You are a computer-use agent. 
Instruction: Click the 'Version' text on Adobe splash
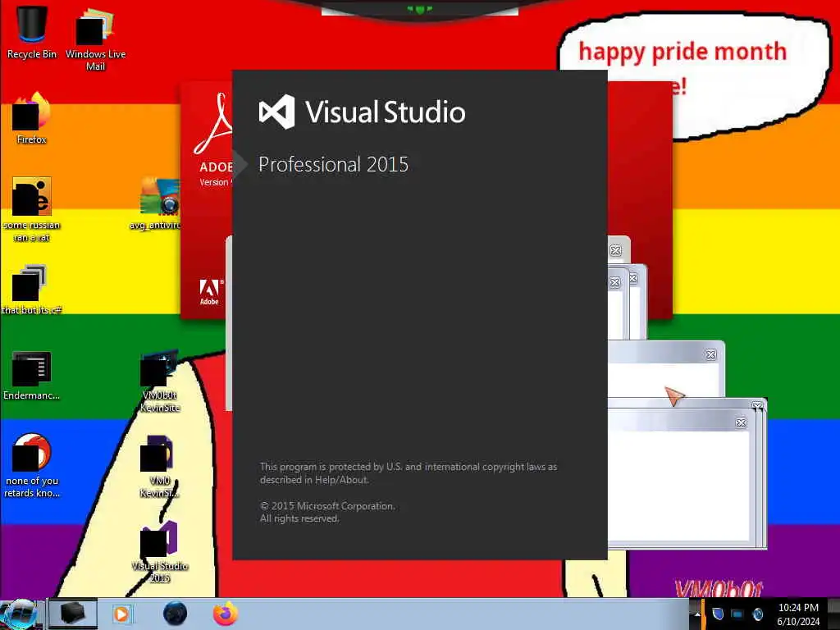click(215, 182)
